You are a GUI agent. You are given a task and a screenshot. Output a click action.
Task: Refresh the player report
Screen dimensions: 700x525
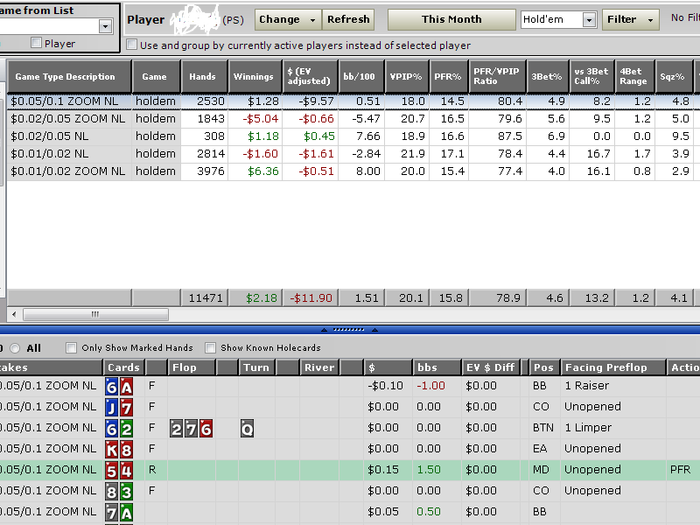click(348, 20)
